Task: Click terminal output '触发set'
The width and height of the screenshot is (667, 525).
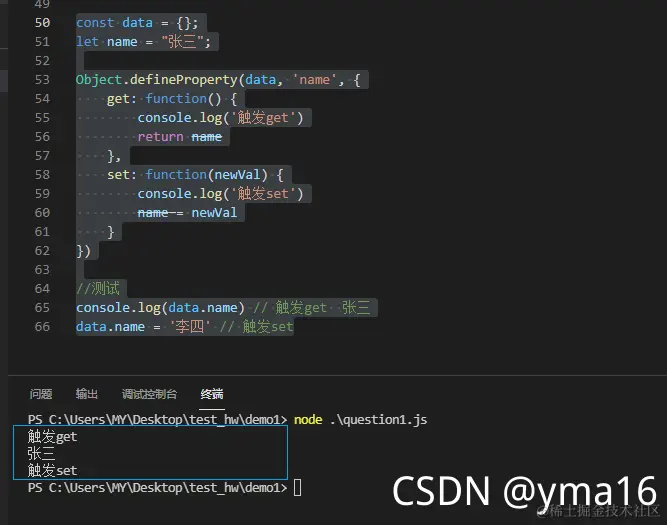Action: (x=52, y=471)
